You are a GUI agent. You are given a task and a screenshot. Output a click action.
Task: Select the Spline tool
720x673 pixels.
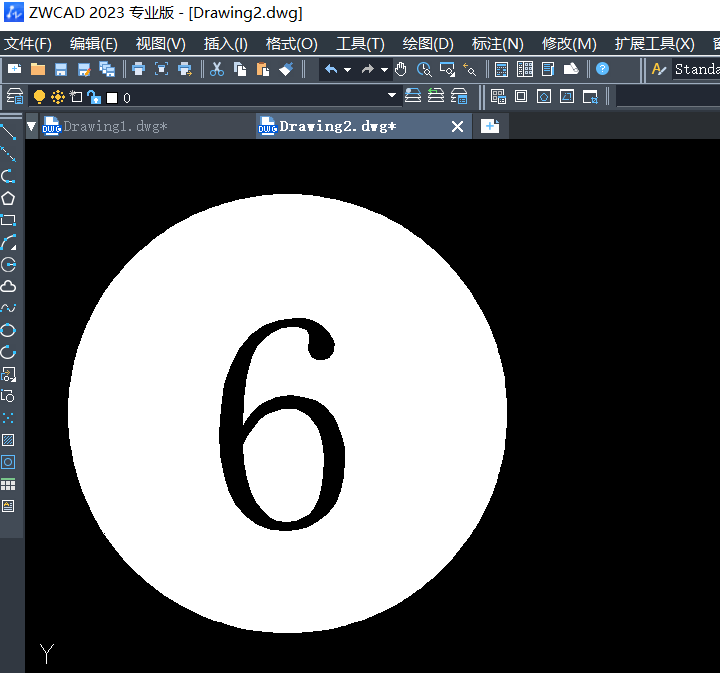pyautogui.click(x=8, y=308)
